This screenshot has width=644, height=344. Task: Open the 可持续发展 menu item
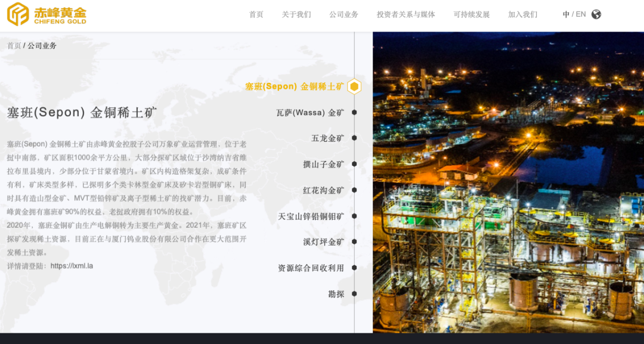coord(471,14)
